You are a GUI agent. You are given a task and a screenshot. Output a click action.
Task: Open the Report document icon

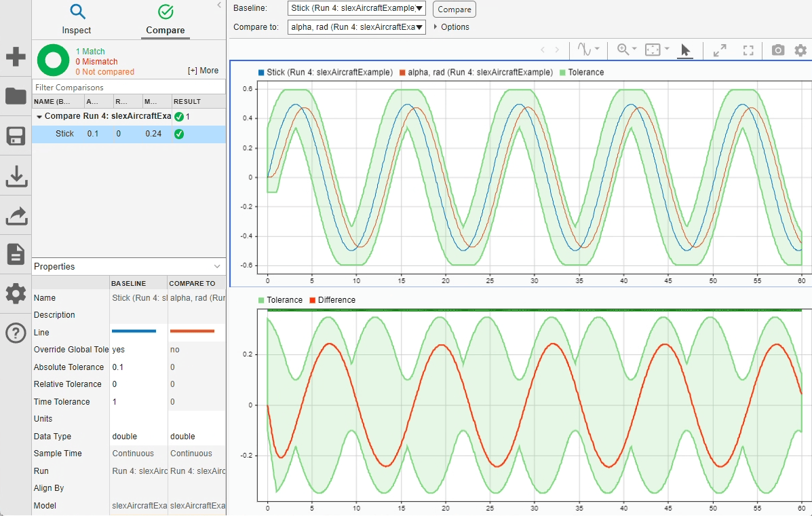coord(16,254)
